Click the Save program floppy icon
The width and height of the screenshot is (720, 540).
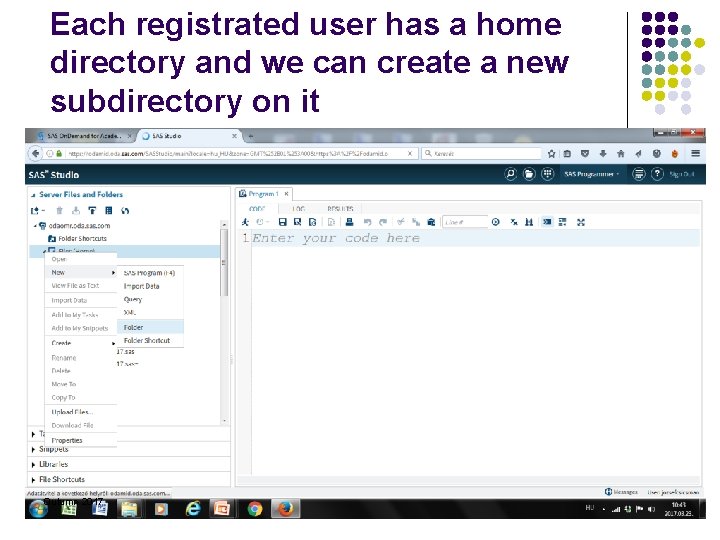tap(282, 222)
